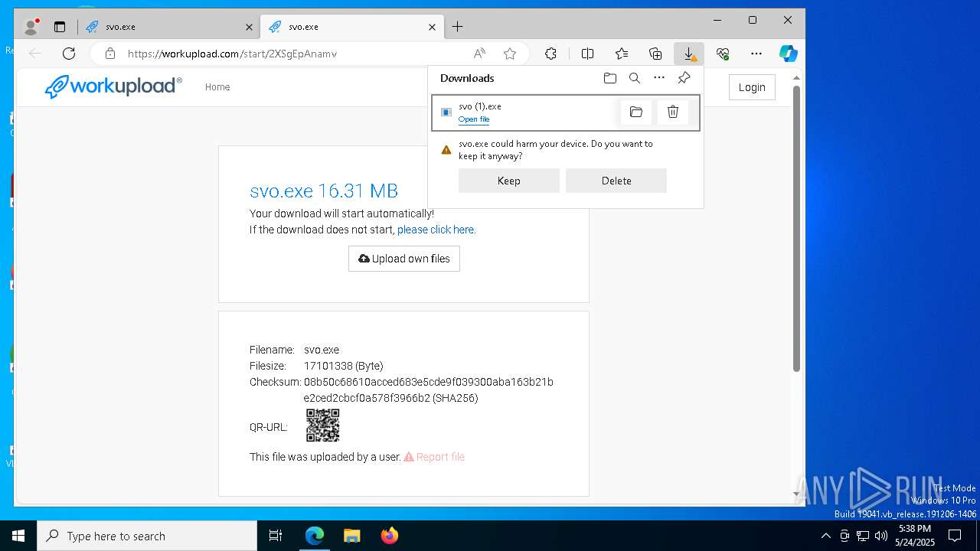Open the Extensions puzzle icon
This screenshot has width=980, height=551.
click(550, 54)
